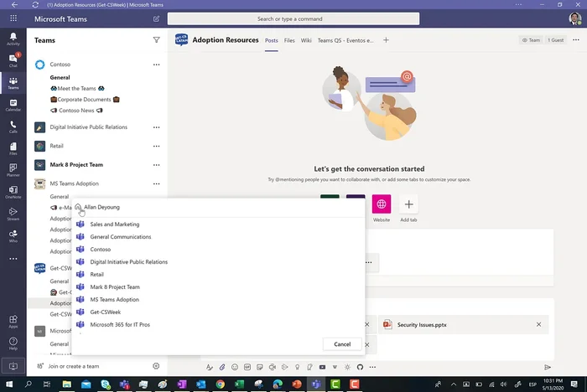The width and height of the screenshot is (587, 392).
Task: Select Sales and Marketing in the list
Action: [115, 224]
